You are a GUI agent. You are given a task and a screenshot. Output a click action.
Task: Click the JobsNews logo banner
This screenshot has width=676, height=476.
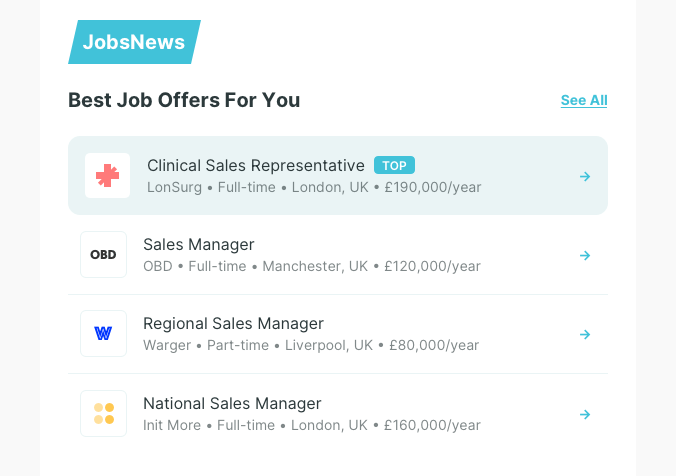click(x=134, y=42)
